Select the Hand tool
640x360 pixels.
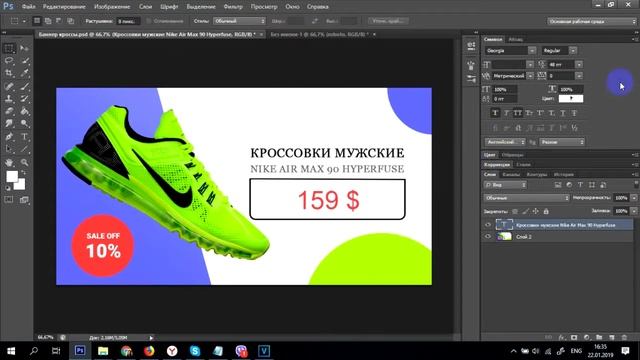coord(9,162)
